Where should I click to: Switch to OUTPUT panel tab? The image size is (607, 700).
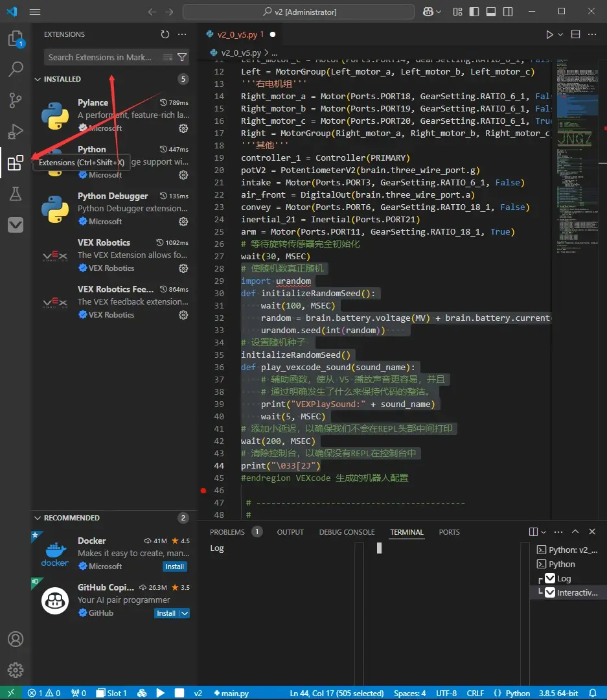[x=290, y=532]
